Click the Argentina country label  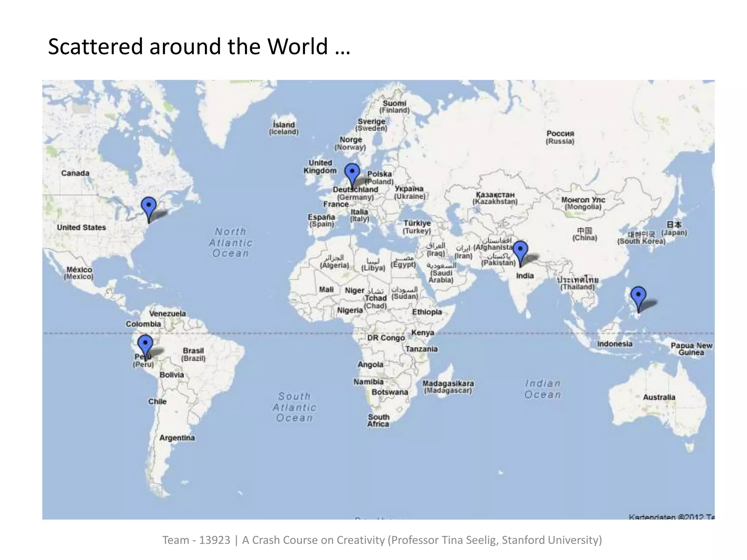pos(177,437)
